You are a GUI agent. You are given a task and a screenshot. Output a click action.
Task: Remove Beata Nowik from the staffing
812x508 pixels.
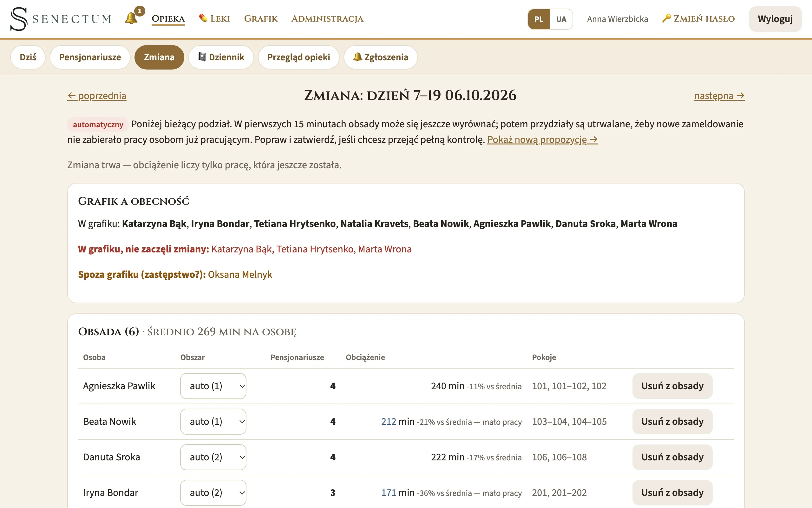click(x=672, y=422)
